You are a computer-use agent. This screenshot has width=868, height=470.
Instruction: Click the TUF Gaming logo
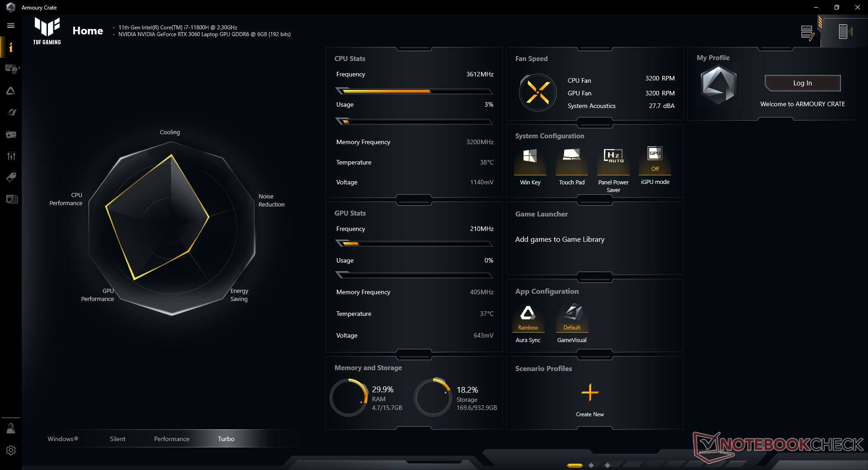pyautogui.click(x=47, y=31)
